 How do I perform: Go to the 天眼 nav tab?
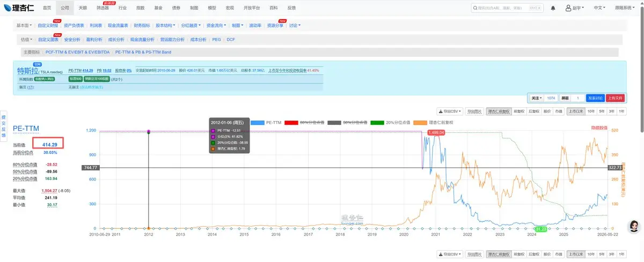(82, 8)
